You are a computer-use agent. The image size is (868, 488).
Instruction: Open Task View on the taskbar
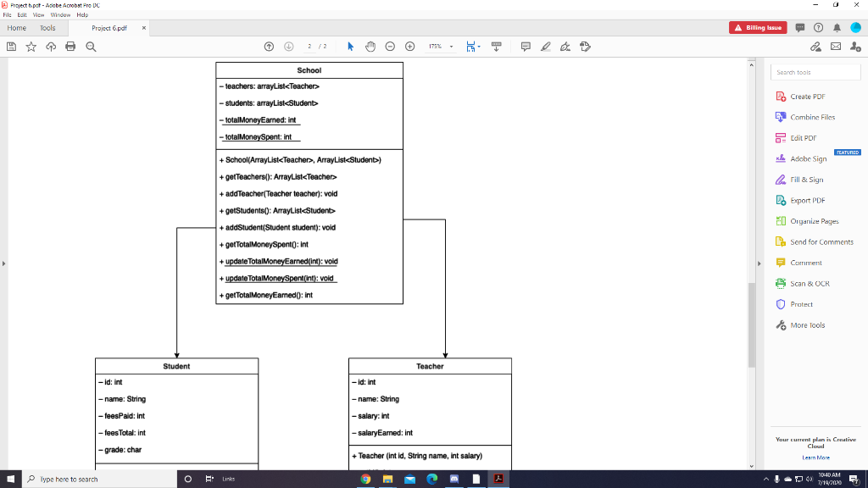tap(209, 480)
